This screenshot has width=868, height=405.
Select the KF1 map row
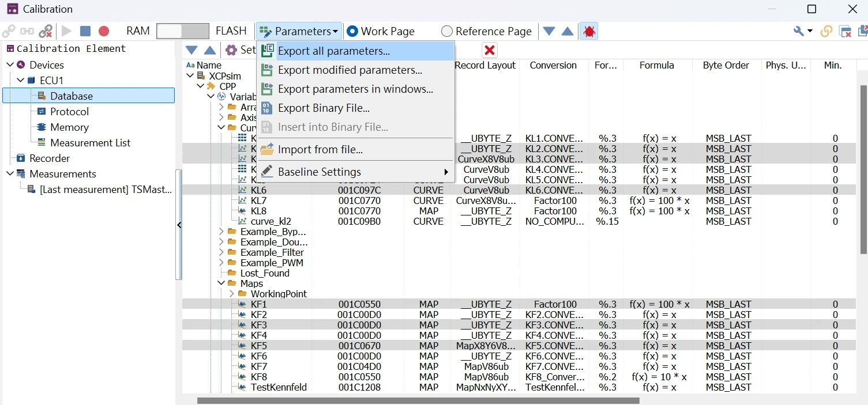pyautogui.click(x=519, y=304)
